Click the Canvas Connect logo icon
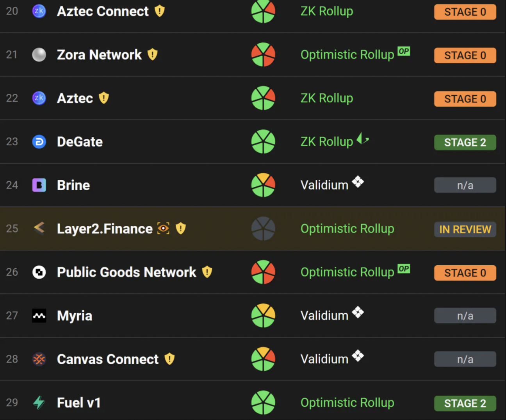Image resolution: width=506 pixels, height=420 pixels. tap(39, 359)
